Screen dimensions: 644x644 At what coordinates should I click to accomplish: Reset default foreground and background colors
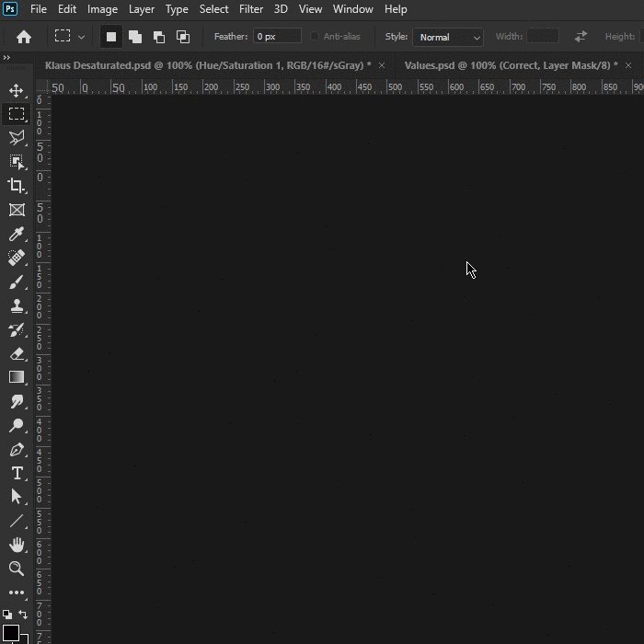[7, 615]
